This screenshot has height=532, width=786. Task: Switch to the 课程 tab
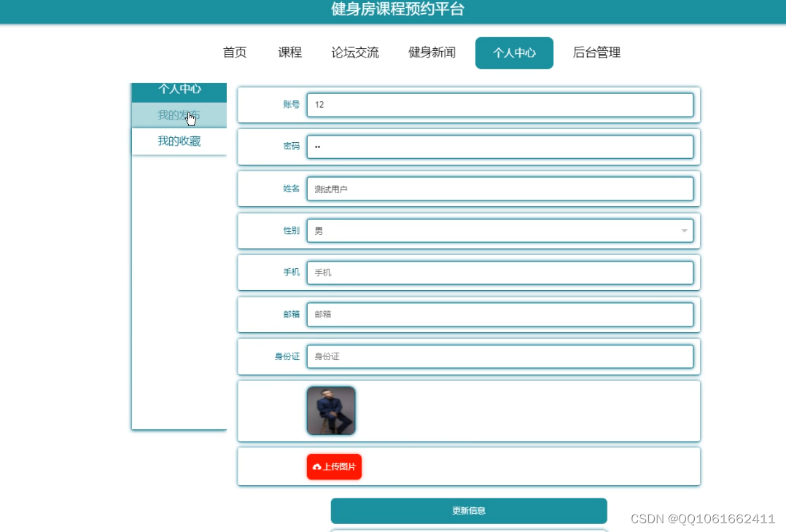(289, 52)
